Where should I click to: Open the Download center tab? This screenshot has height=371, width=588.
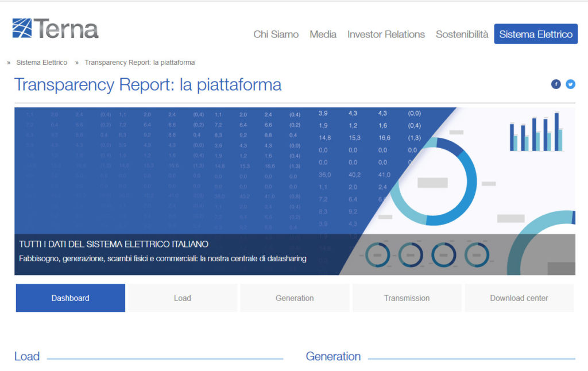[519, 298]
